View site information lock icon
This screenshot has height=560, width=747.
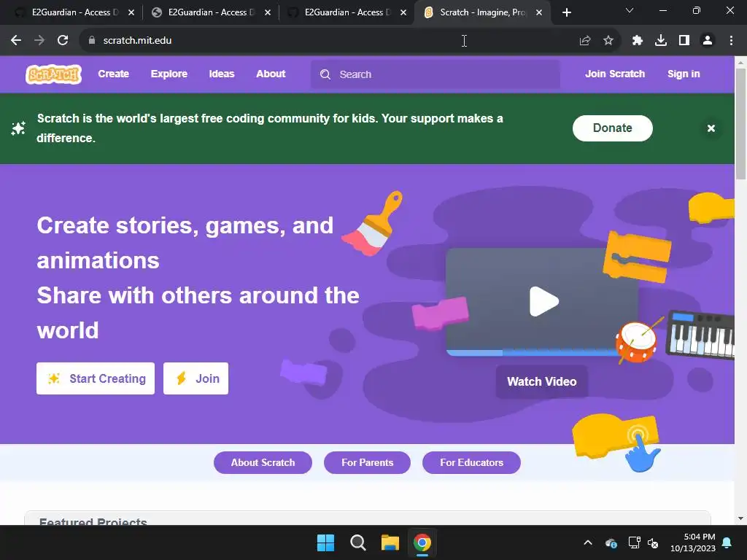click(92, 41)
